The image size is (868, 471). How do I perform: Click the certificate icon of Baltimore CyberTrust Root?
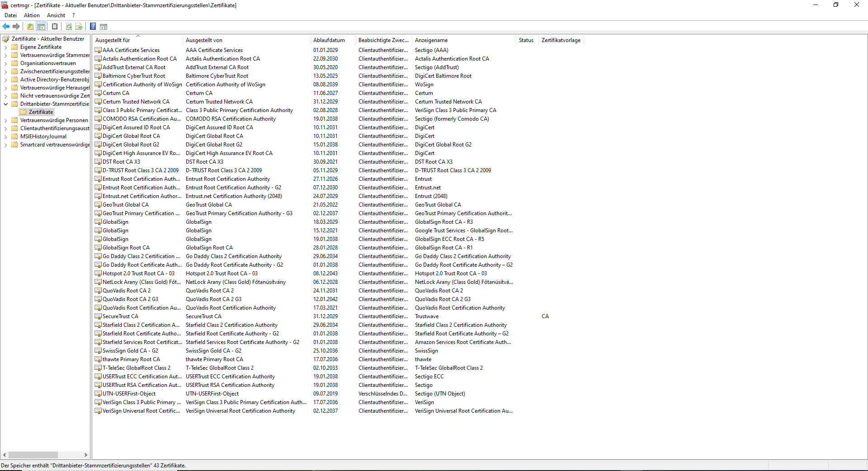click(98, 76)
